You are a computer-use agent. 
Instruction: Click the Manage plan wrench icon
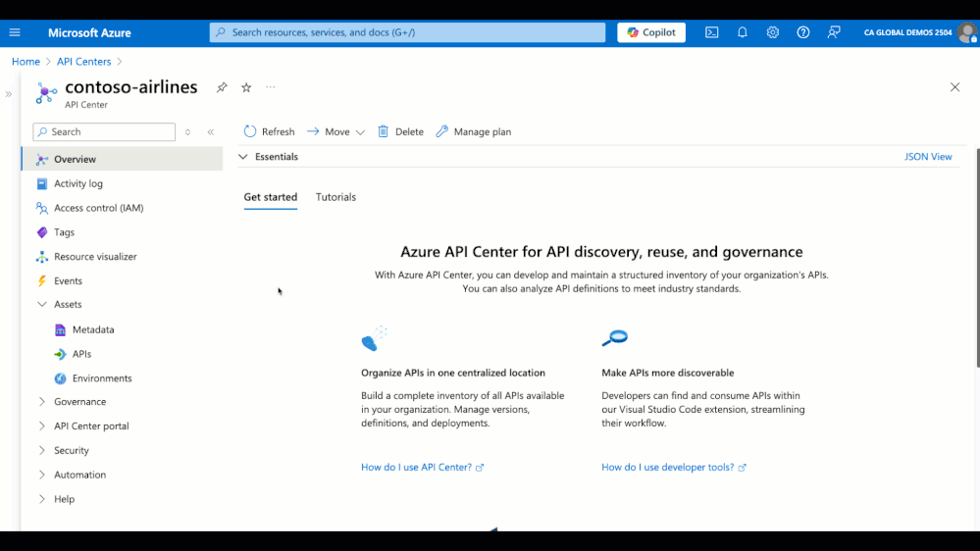[x=441, y=131]
